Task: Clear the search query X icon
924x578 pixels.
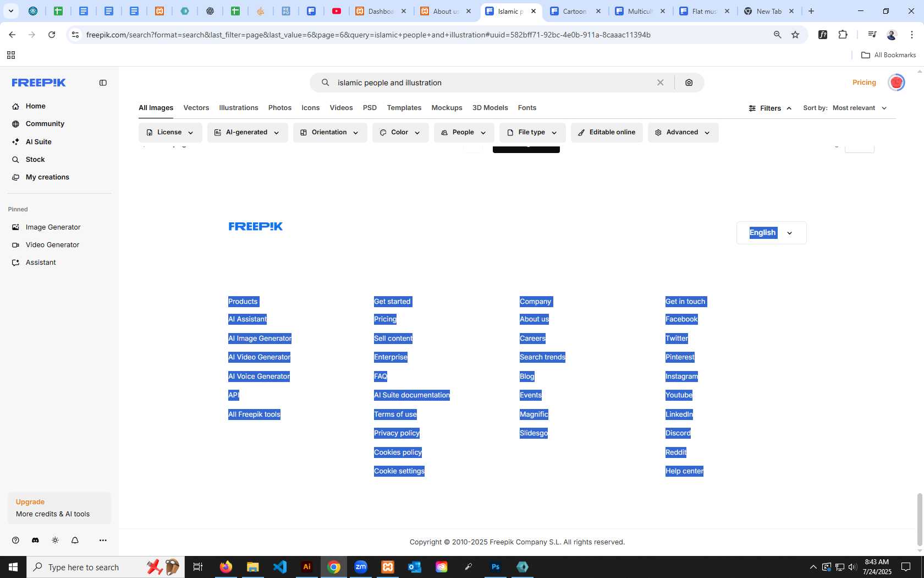Action: point(660,83)
